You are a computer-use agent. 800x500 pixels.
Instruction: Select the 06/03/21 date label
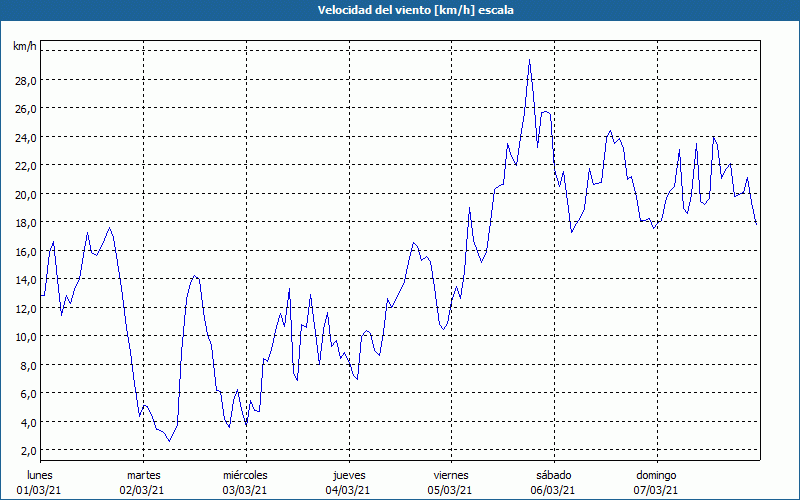click(553, 490)
